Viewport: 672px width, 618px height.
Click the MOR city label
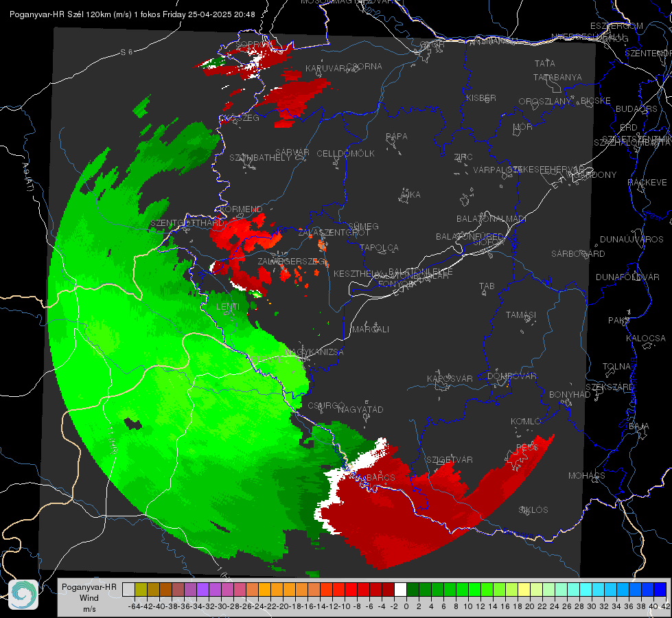(523, 127)
